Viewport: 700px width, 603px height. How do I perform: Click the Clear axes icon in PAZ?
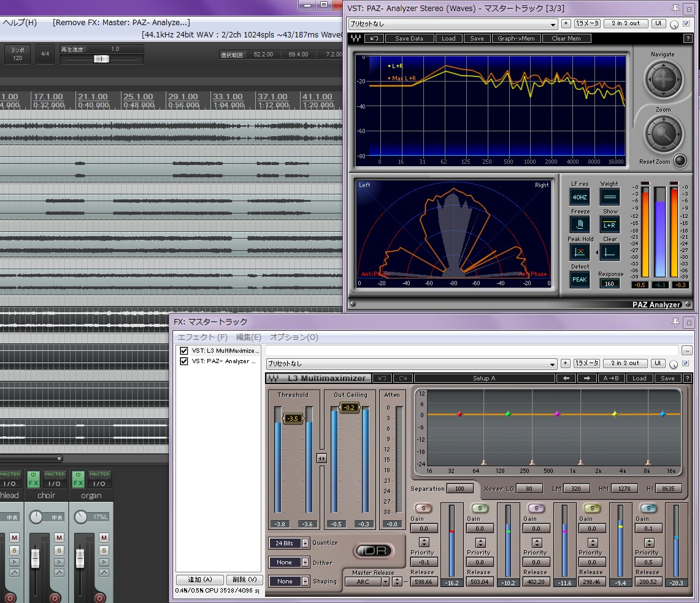point(609,252)
